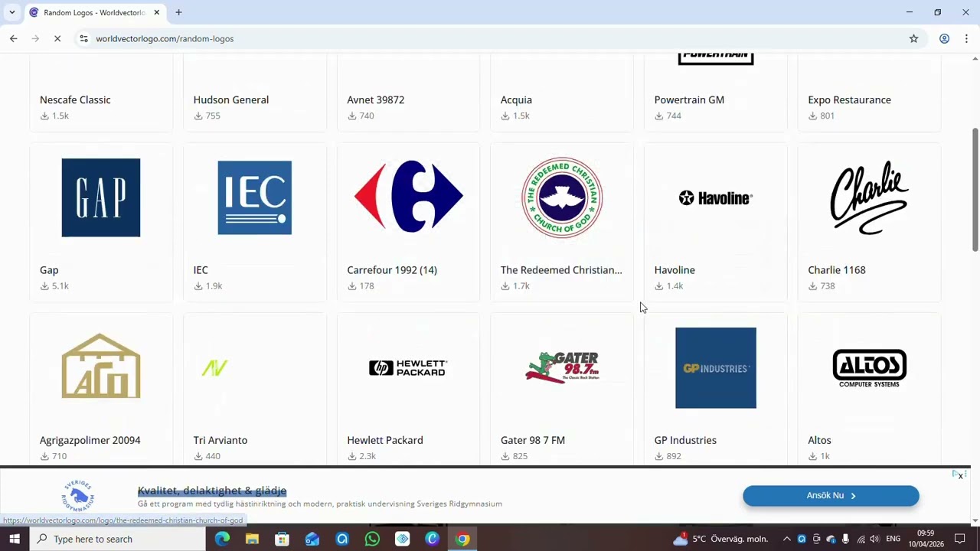Viewport: 980px width, 551px height.
Task: Click the download icon under Carrefour 1992
Action: click(x=352, y=286)
